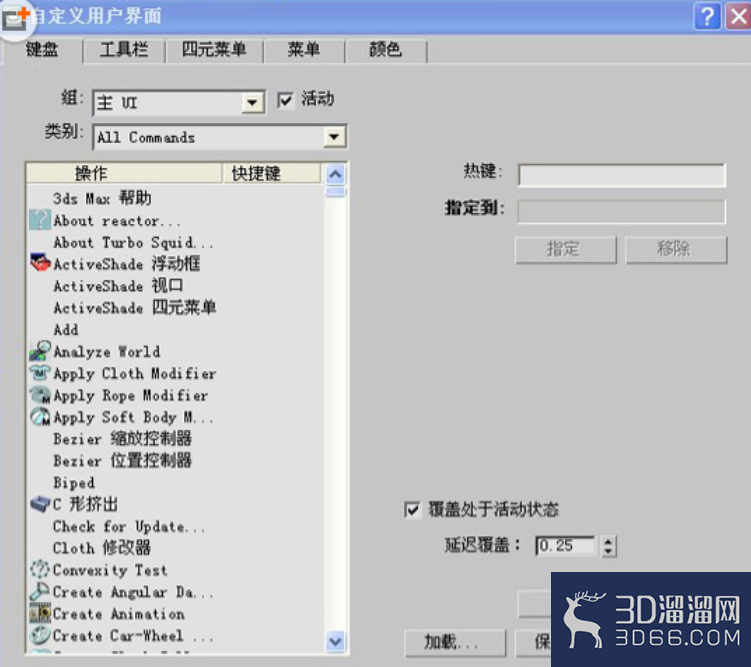
Task: Select the Convexity Test text entry
Action: pyautogui.click(x=110, y=570)
